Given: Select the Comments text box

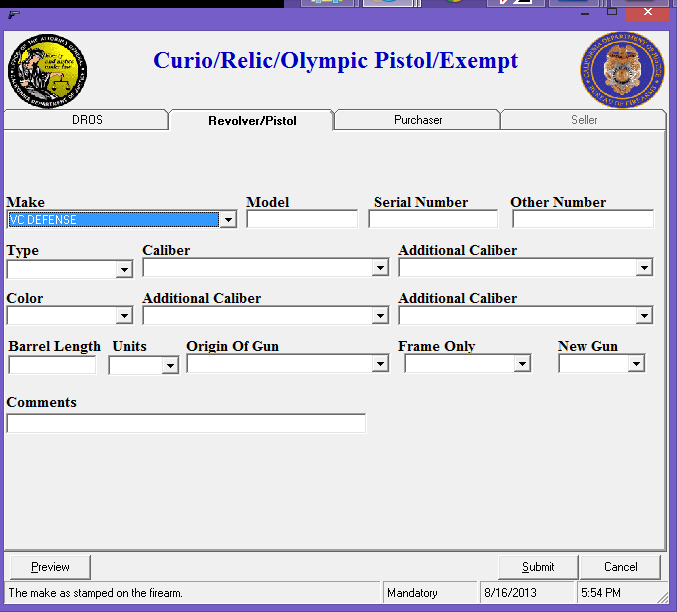Looking at the screenshot, I should pyautogui.click(x=186, y=423).
